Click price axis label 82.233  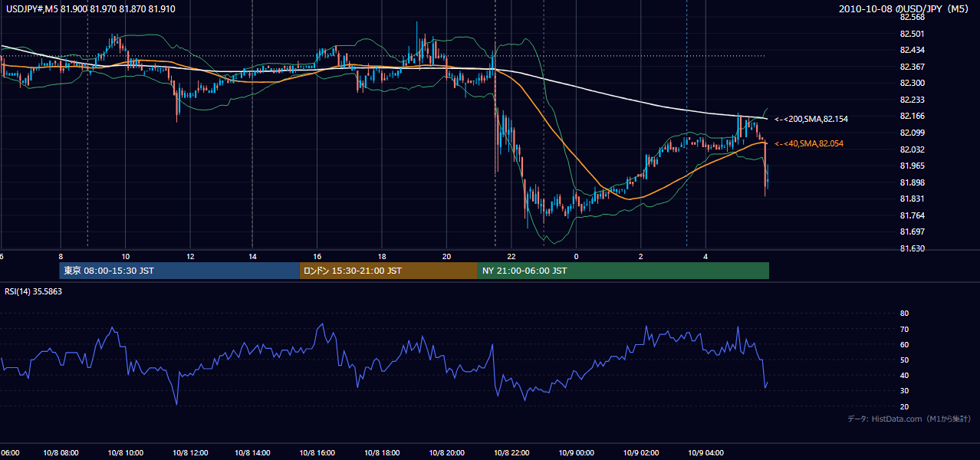pos(912,100)
